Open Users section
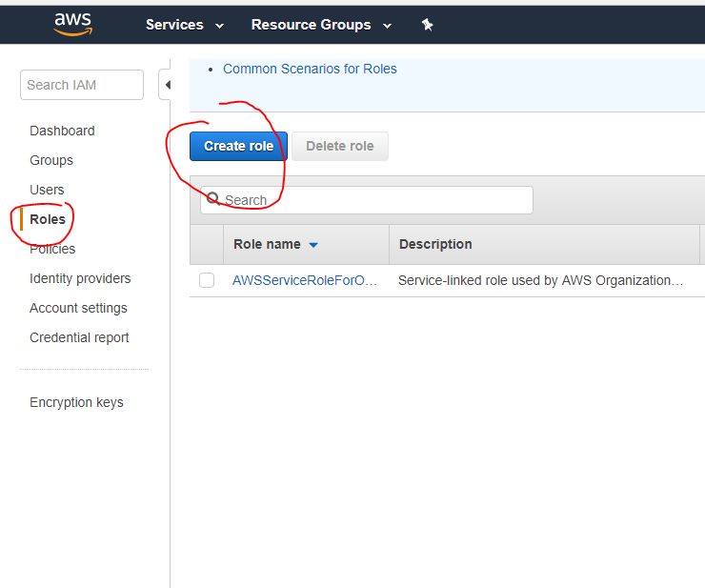 point(47,190)
